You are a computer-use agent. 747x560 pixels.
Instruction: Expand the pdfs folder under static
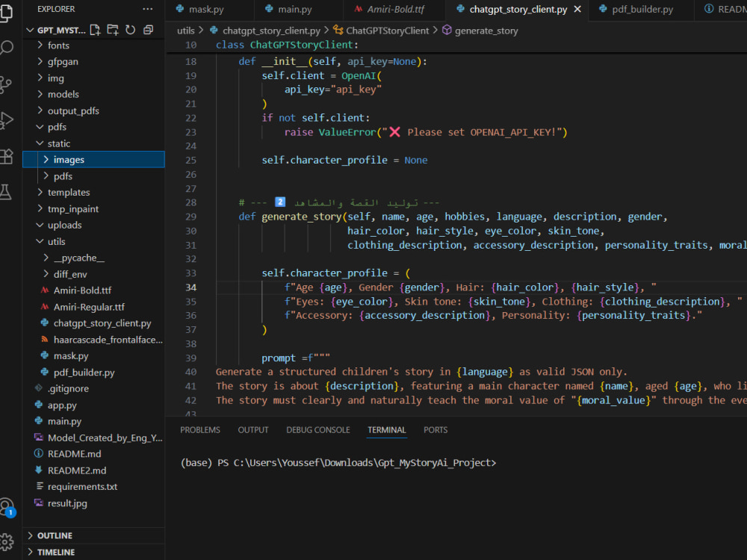(x=94, y=176)
